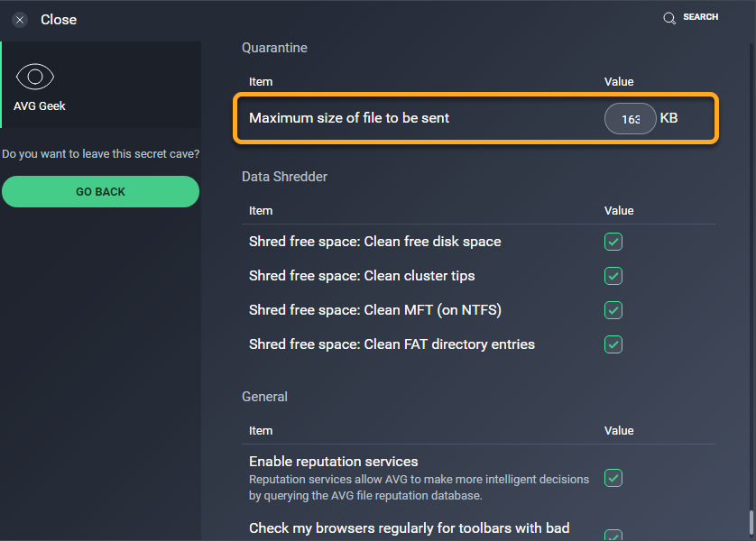Click the SEARCH text label
The height and width of the screenshot is (541, 756).
click(x=701, y=17)
